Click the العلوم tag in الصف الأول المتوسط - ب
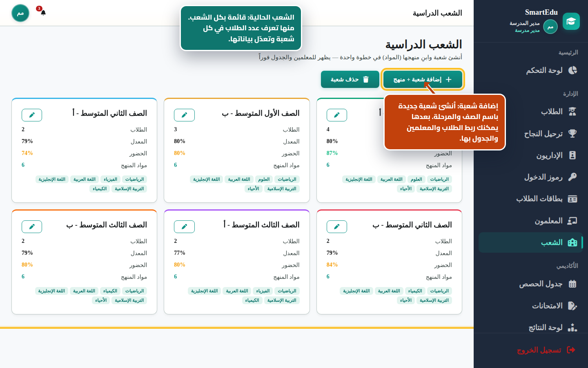588x368 pixels. (x=264, y=179)
